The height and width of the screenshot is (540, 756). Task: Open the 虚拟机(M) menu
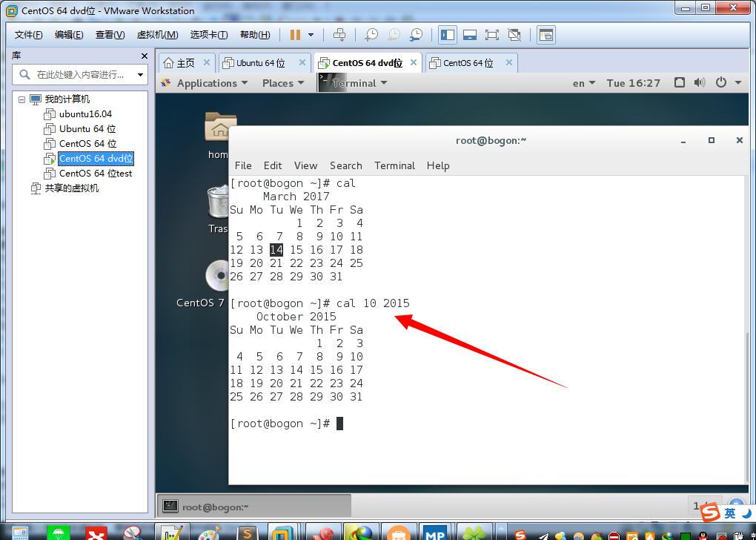157,35
